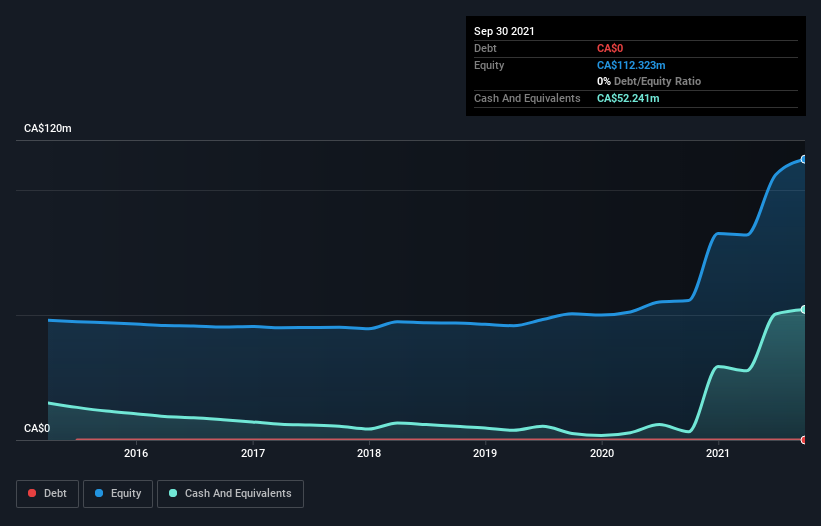Click the Cash And Equivalents label in tooltip
This screenshot has width=821, height=526.
point(527,98)
